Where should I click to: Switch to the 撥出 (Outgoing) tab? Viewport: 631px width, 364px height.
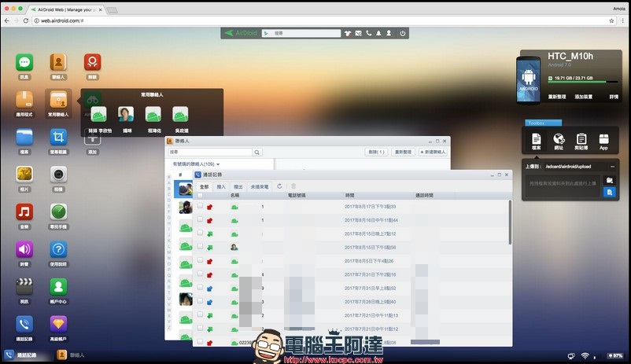[238, 186]
